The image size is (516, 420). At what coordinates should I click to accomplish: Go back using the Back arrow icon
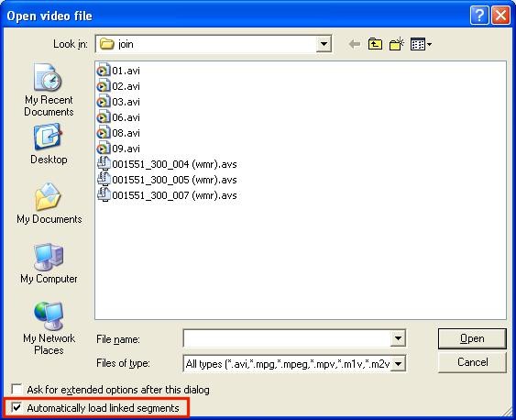(355, 44)
